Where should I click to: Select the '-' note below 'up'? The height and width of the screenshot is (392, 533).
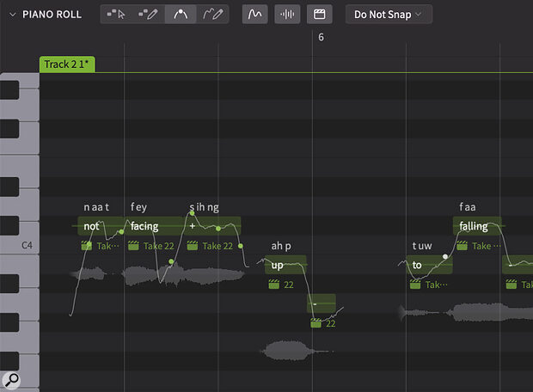tap(322, 303)
